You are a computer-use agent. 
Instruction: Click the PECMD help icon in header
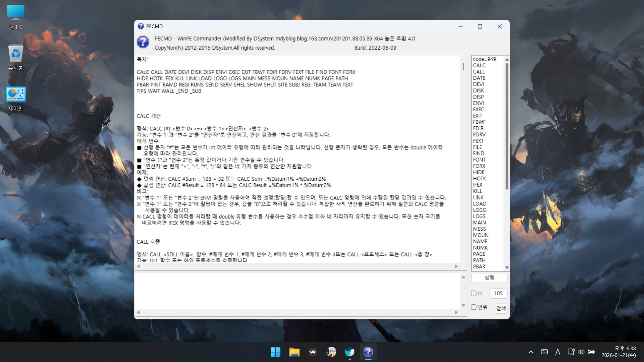click(x=143, y=42)
